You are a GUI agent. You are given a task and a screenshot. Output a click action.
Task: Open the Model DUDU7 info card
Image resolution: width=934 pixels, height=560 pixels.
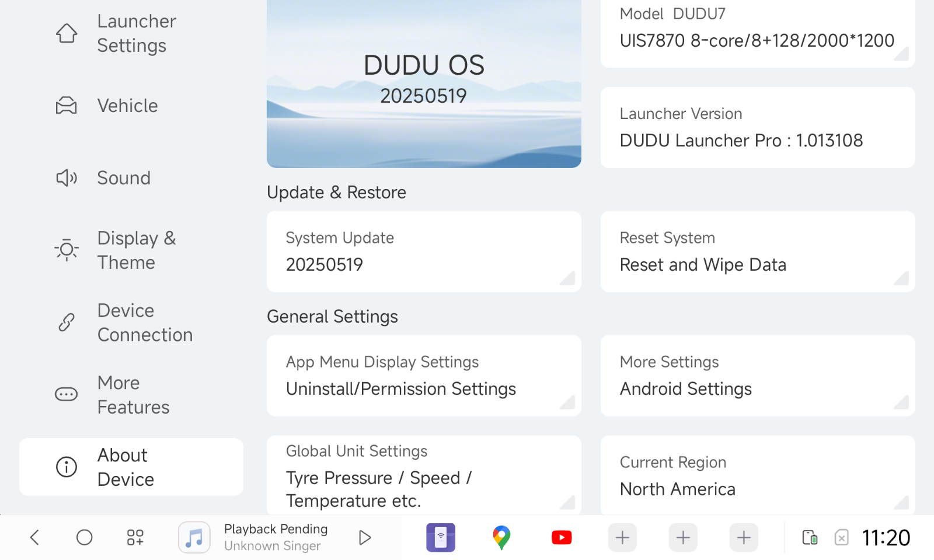pos(758,33)
